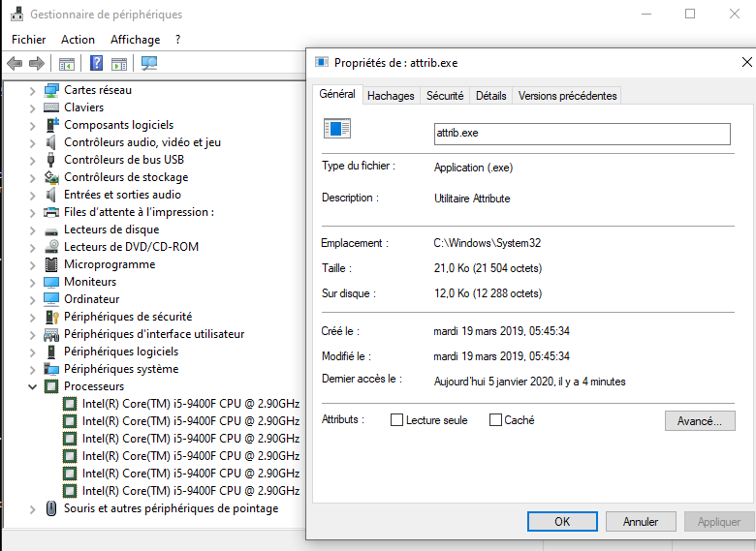The image size is (756, 551).
Task: Click the Avancé... button
Action: [700, 421]
